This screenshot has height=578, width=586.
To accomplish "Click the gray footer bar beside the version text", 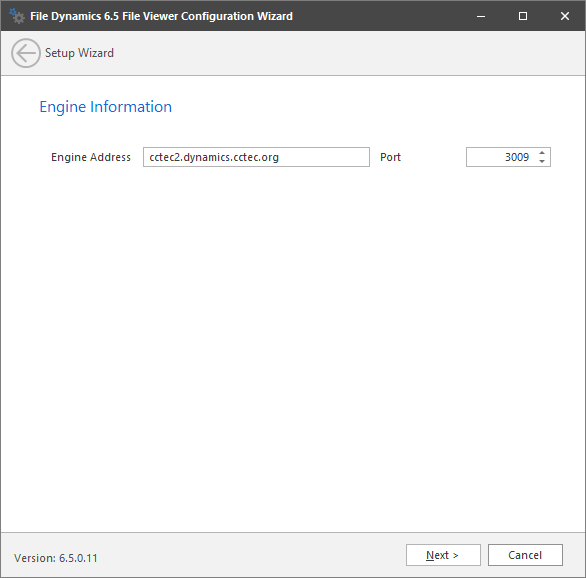I will [250, 555].
